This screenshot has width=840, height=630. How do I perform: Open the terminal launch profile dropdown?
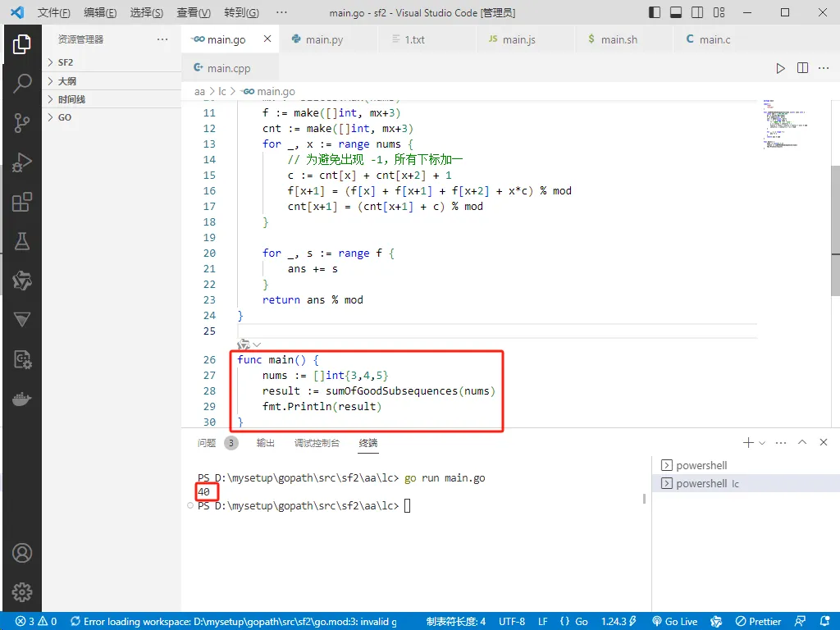click(x=762, y=442)
